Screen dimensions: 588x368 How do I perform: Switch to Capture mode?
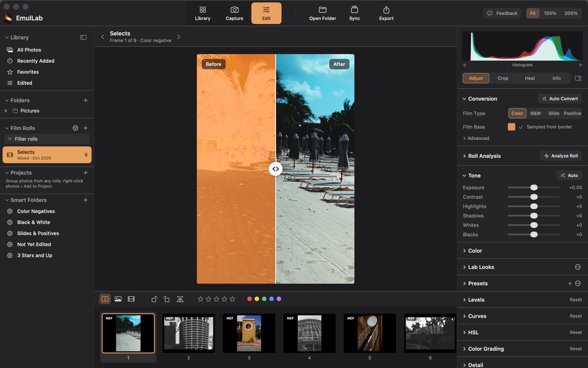(x=234, y=13)
